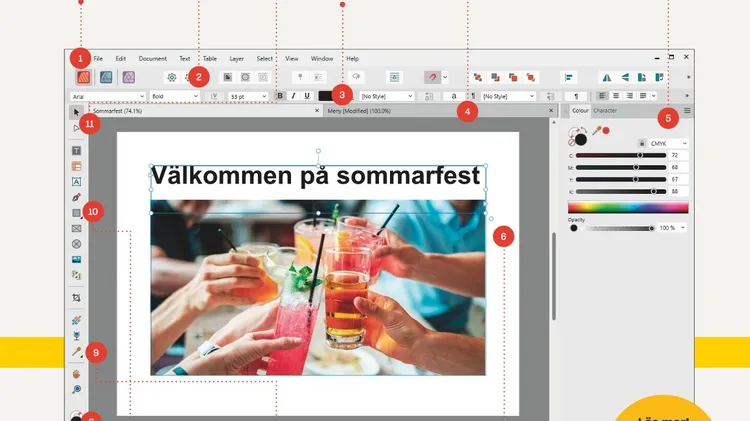Screen dimensions: 750x421
Task: Open the Document menu
Action: (153, 58)
